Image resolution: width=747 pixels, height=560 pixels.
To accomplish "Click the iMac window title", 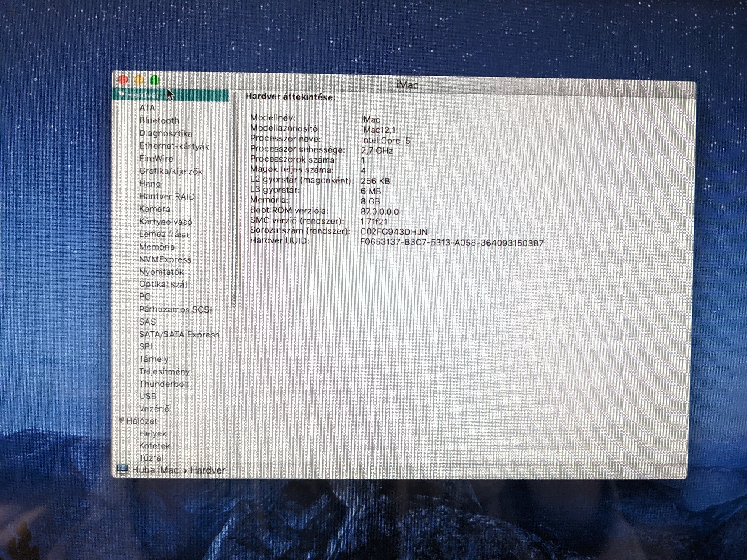I will [407, 85].
